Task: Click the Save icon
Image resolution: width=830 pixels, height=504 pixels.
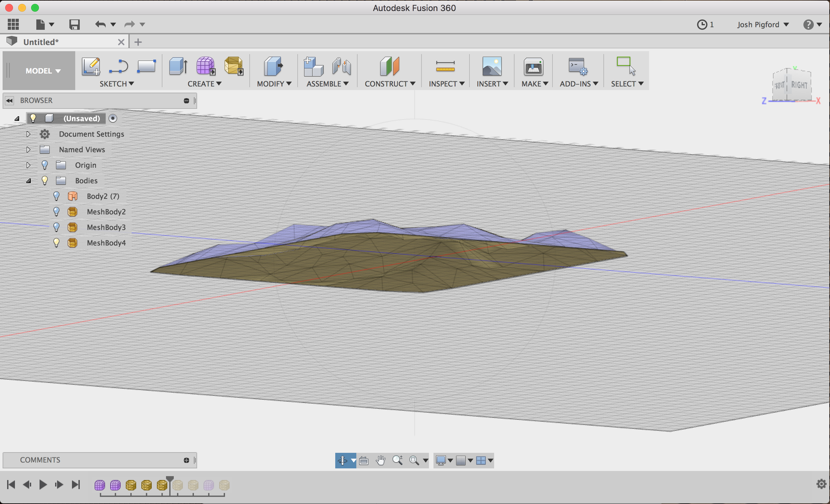Action: pyautogui.click(x=74, y=25)
